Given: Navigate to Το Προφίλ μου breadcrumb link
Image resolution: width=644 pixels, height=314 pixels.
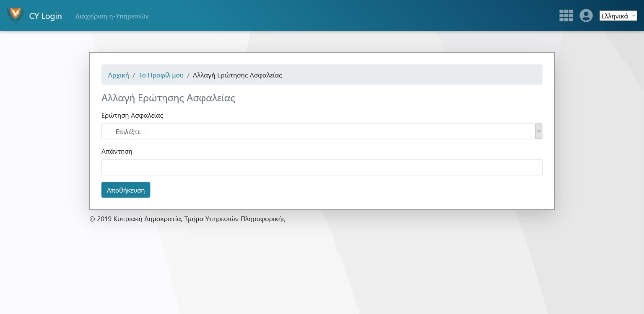Looking at the screenshot, I should tap(161, 75).
